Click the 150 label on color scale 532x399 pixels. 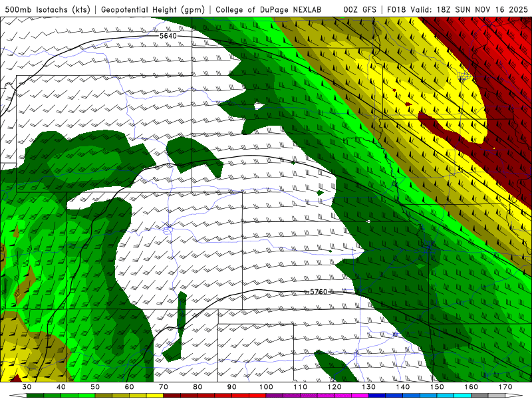point(438,387)
